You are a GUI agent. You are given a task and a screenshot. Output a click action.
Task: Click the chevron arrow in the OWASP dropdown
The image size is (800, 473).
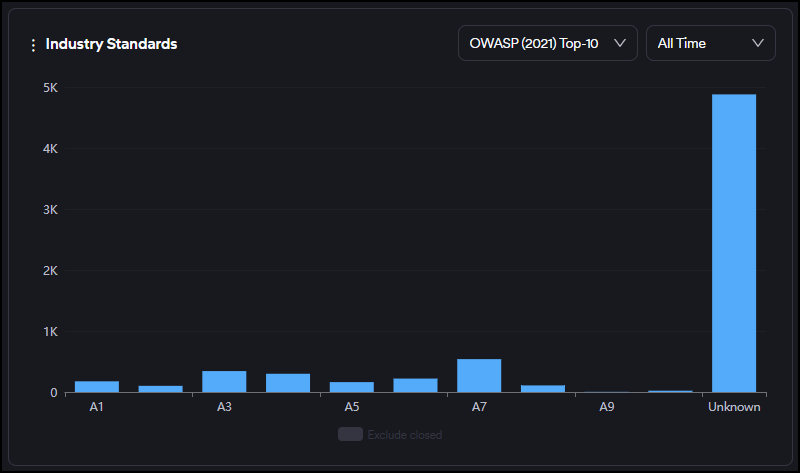click(619, 43)
